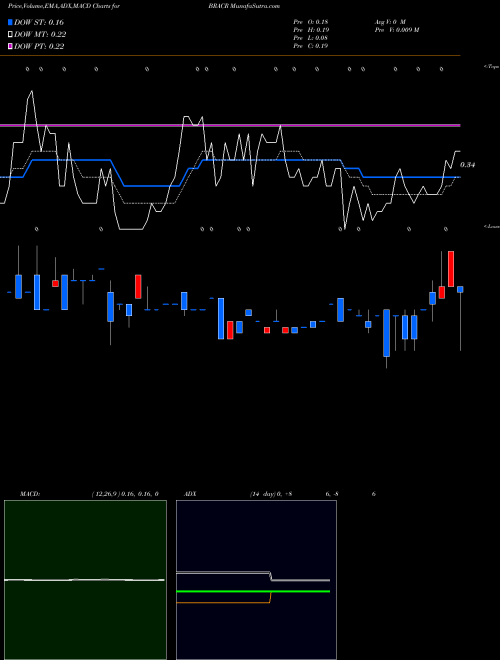This screenshot has width=500, height=660.
Task: Click the ADX panel title
Action: (x=190, y=494)
